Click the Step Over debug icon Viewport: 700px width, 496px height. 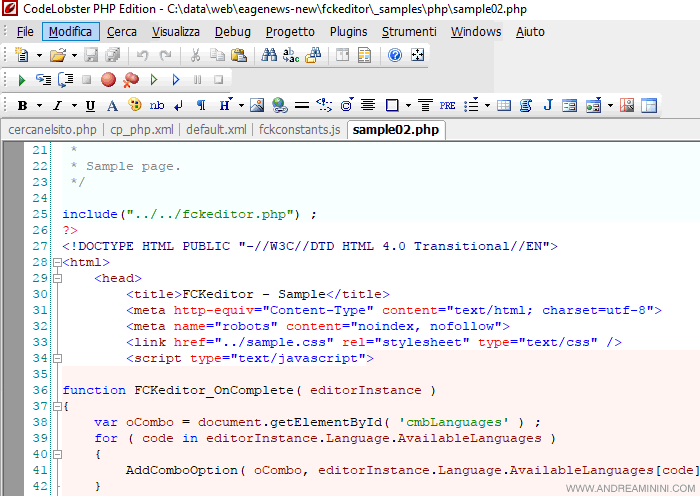pyautogui.click(x=66, y=80)
